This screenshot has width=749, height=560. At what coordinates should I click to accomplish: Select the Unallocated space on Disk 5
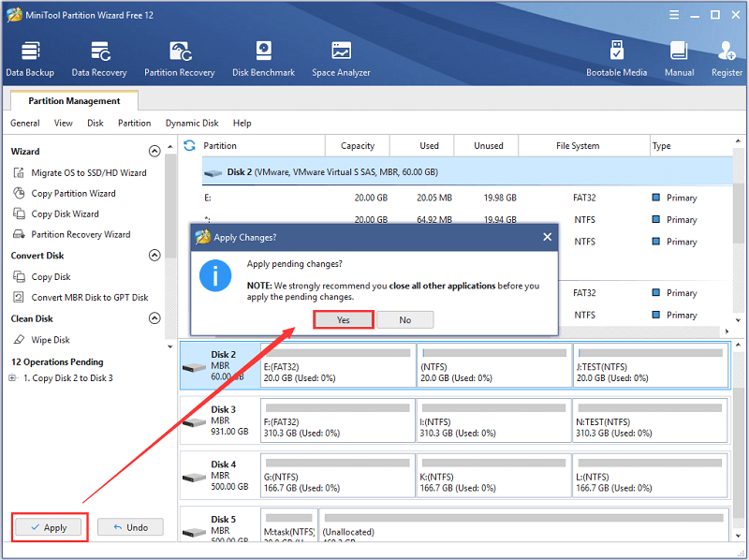click(x=523, y=524)
